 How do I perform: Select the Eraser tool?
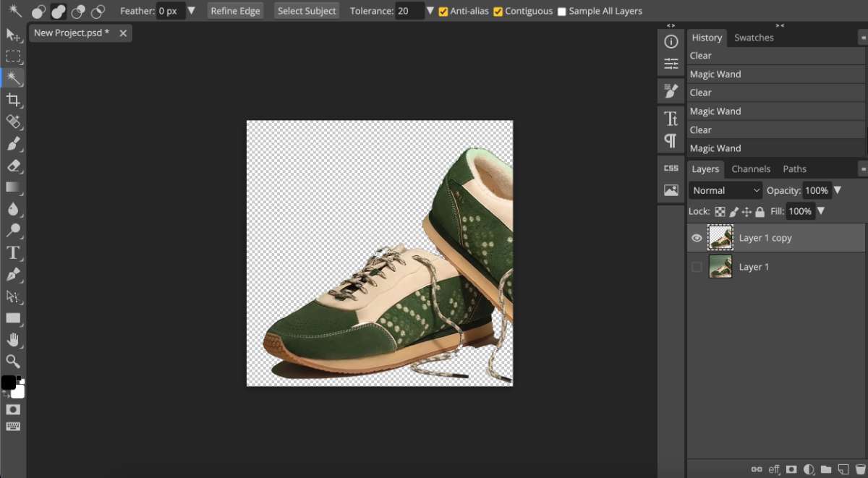[13, 166]
